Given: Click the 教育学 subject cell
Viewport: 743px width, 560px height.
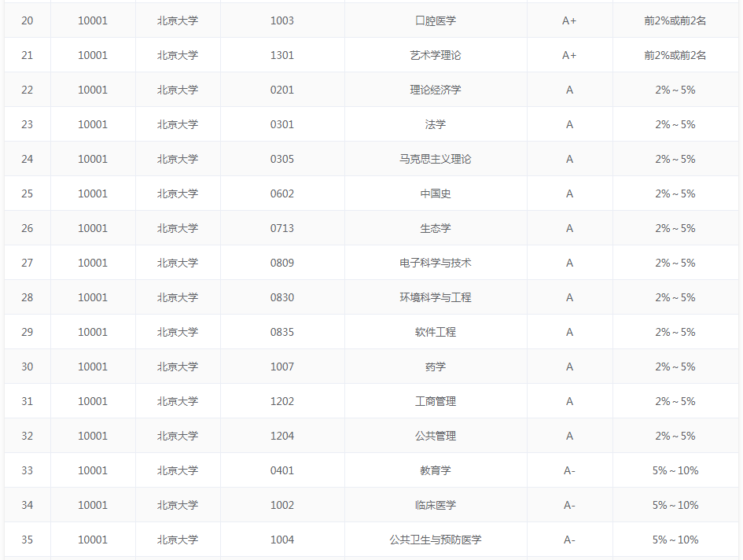Looking at the screenshot, I should 436,471.
